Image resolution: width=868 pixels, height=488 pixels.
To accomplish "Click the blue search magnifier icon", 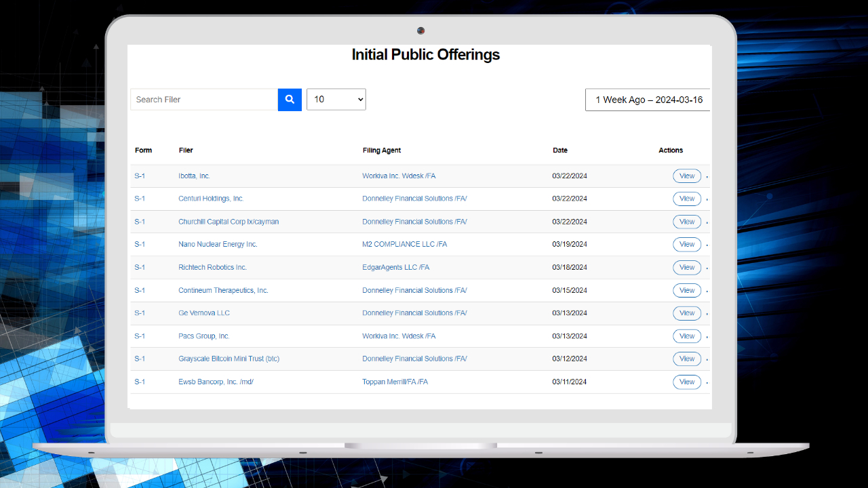I will pyautogui.click(x=290, y=99).
